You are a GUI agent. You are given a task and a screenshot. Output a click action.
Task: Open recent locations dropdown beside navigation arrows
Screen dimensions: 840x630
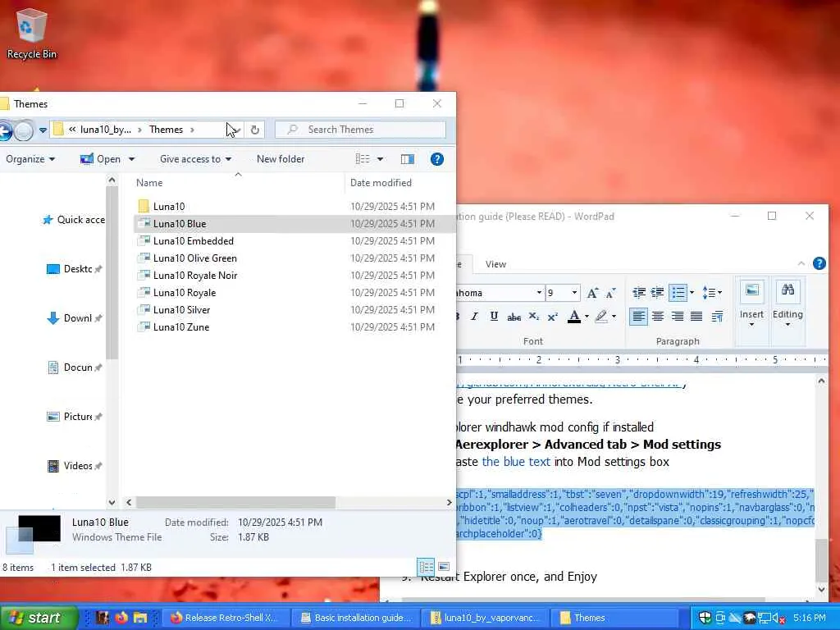[x=43, y=130]
